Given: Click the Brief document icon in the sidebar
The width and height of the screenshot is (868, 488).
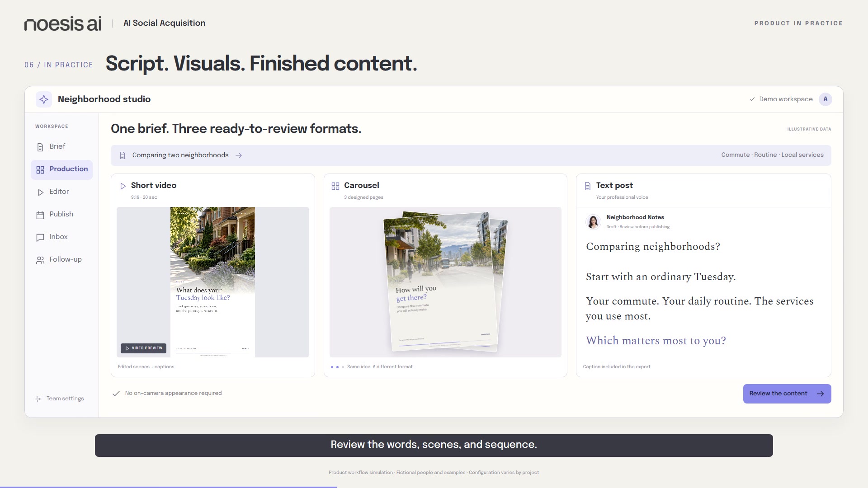Looking at the screenshot, I should pos(40,147).
